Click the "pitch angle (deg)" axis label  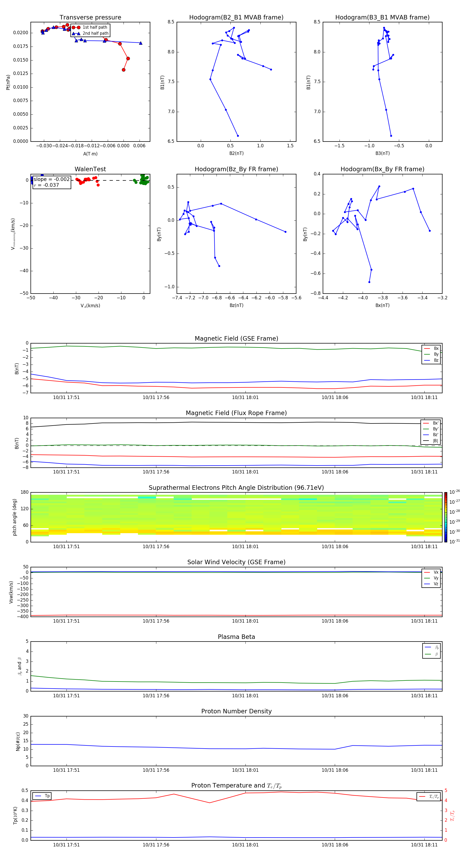(14, 517)
